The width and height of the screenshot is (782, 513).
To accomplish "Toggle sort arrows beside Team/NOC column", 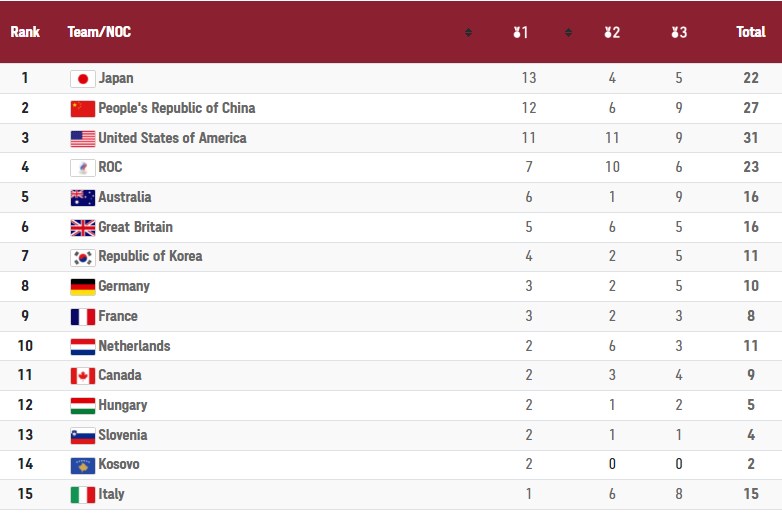I will coord(468,32).
